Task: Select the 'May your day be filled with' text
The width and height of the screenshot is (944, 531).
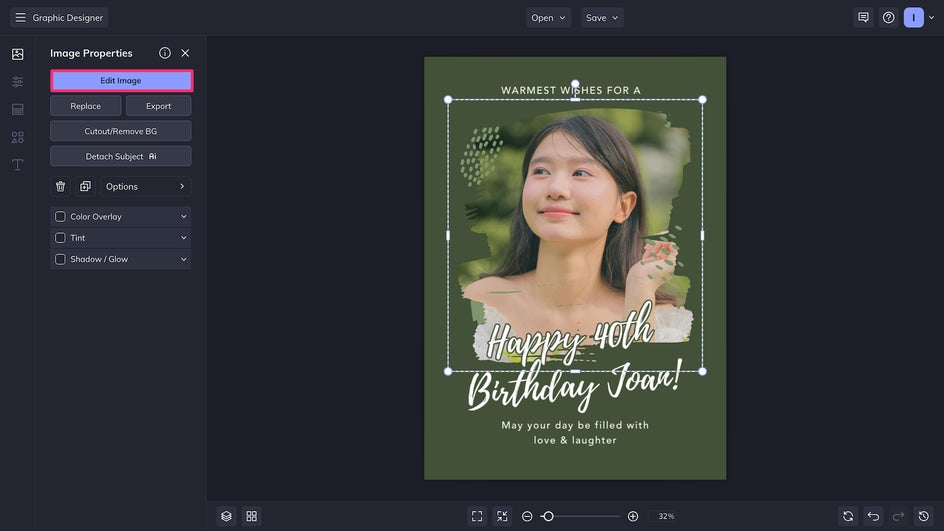Action: point(575,425)
